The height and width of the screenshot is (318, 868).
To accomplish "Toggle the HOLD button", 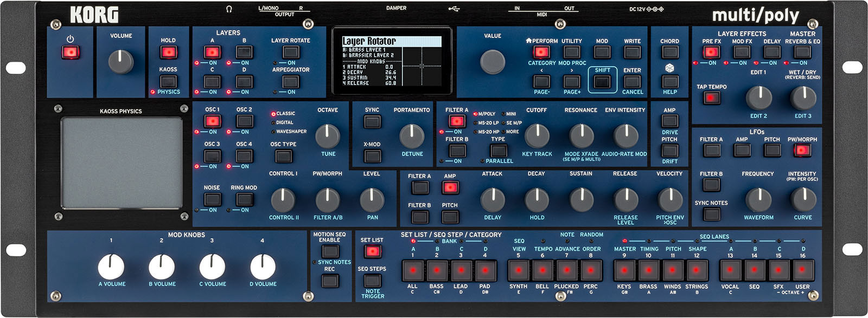I will pos(168,53).
